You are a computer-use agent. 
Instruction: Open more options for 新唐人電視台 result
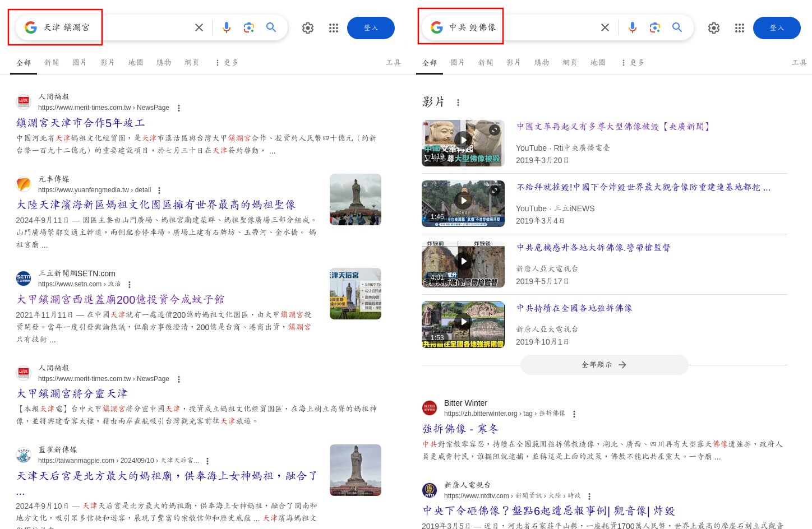click(589, 496)
